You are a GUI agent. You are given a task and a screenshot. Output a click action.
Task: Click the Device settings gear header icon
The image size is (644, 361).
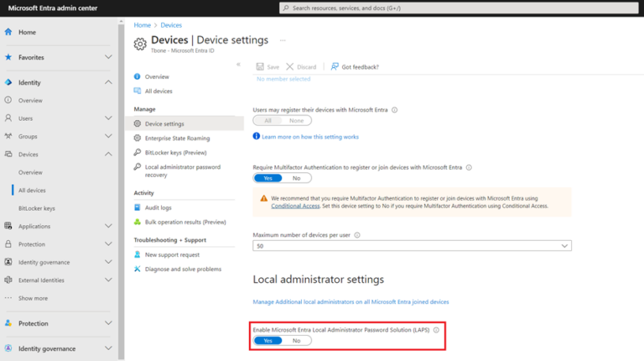[x=140, y=44]
